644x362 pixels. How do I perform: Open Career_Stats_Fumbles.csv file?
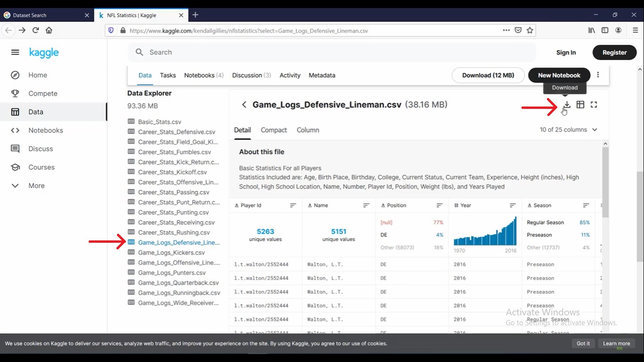174,152
